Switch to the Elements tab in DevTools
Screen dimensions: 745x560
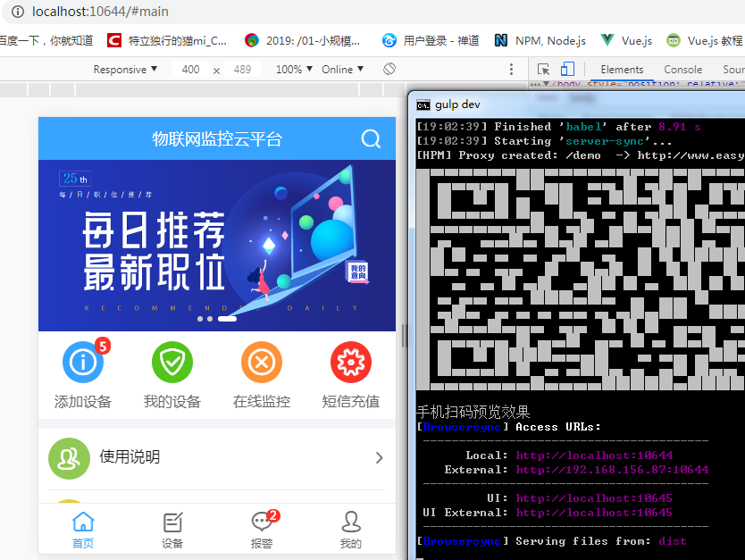pos(621,69)
